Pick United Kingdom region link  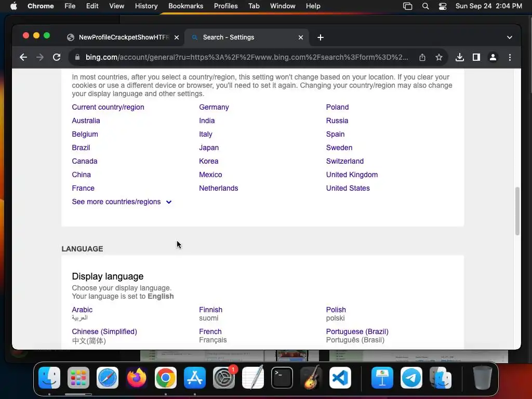[x=352, y=175]
